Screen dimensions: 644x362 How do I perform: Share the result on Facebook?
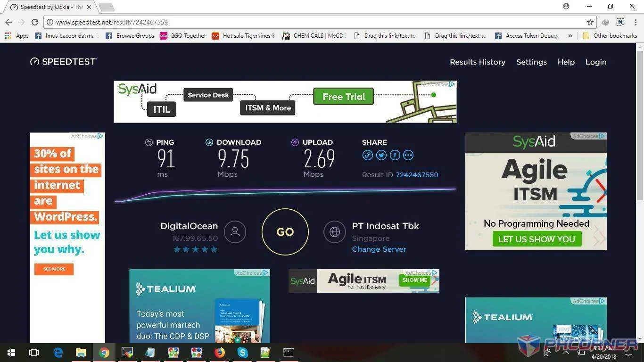[395, 155]
